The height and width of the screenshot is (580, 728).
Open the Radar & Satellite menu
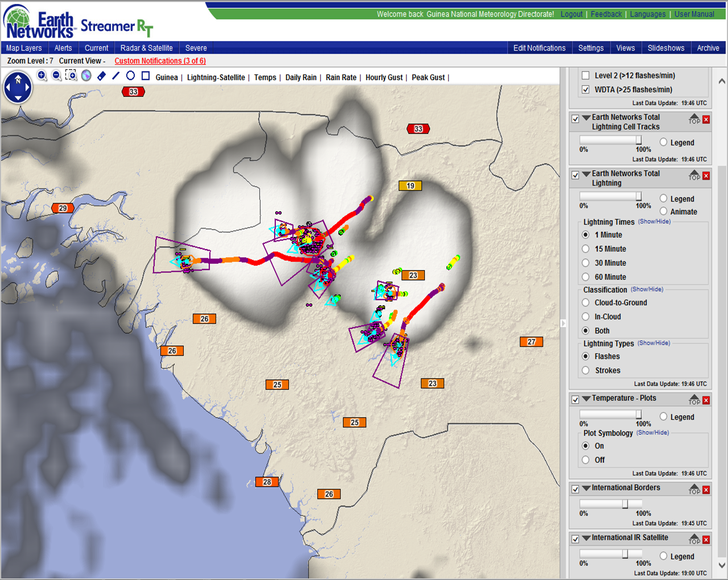pyautogui.click(x=147, y=48)
